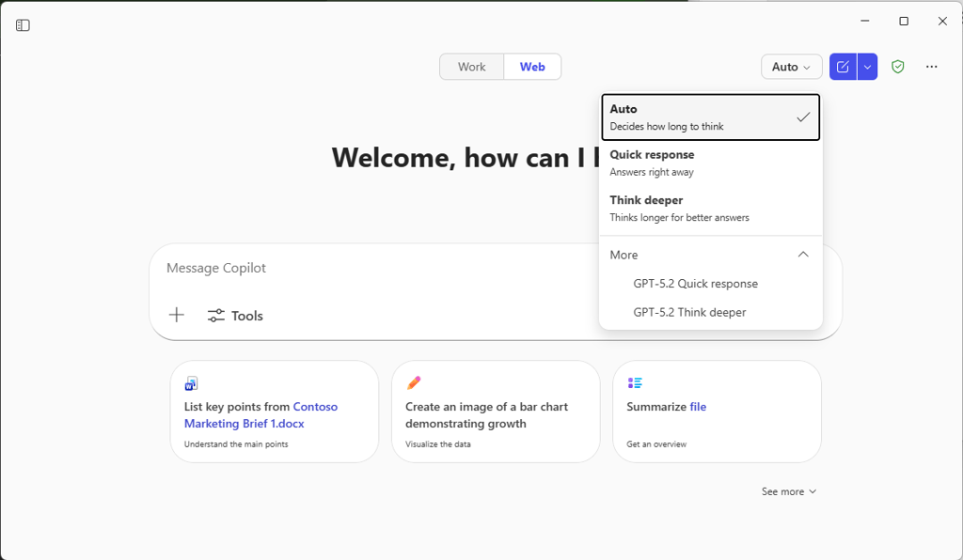Toggle the sidebar panel icon
This screenshot has height=560, width=963.
(23, 25)
